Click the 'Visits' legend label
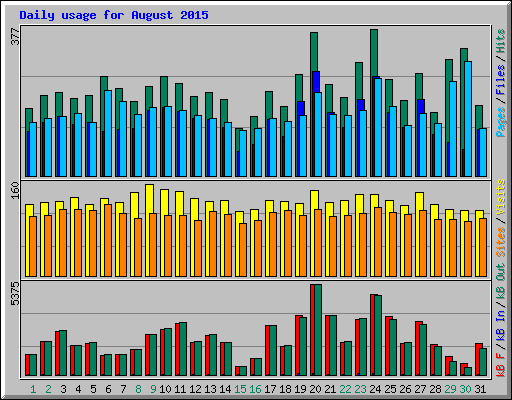Image resolution: width=512 pixels, height=400 pixels. click(x=501, y=197)
